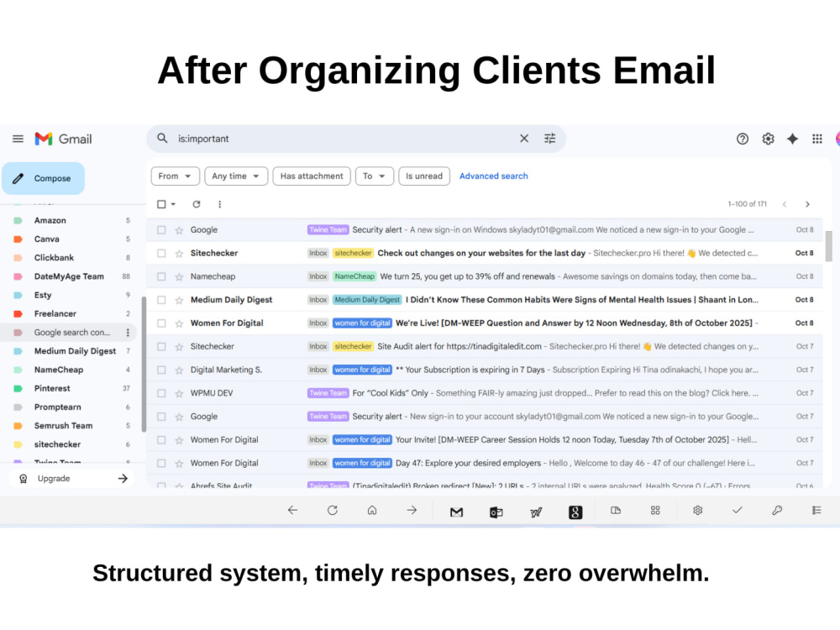Switch to the Outlook app in bottom toolbar
840x630 pixels.
click(x=496, y=512)
